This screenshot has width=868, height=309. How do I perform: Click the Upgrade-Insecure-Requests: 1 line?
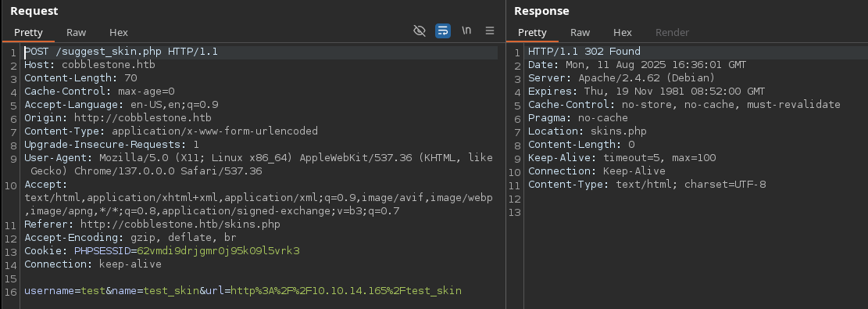click(x=112, y=145)
